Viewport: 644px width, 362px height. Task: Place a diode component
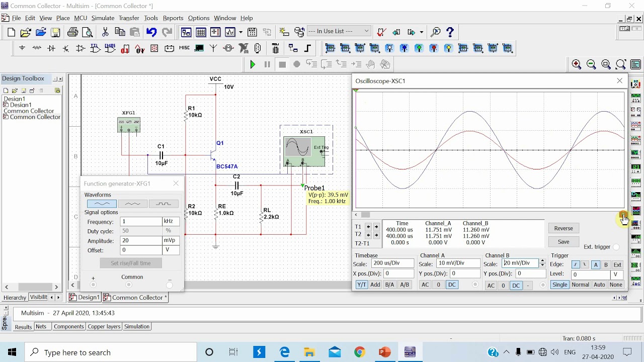point(51,48)
